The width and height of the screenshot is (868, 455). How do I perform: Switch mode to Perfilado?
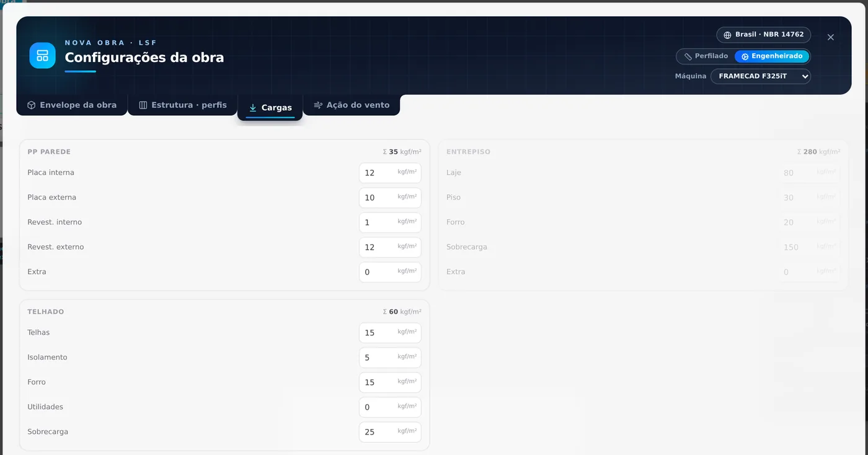tap(706, 56)
